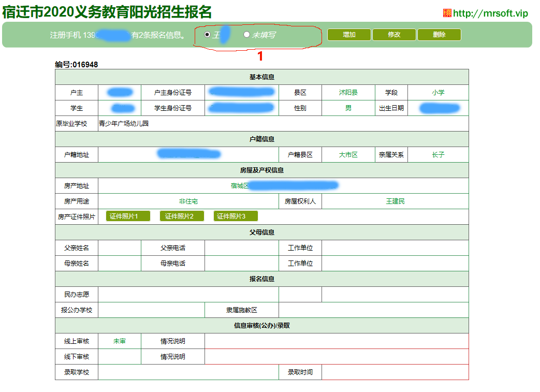Image resolution: width=540 pixels, height=392 pixels.
Task: Click the 户籍信息 section header
Action: 262,139
